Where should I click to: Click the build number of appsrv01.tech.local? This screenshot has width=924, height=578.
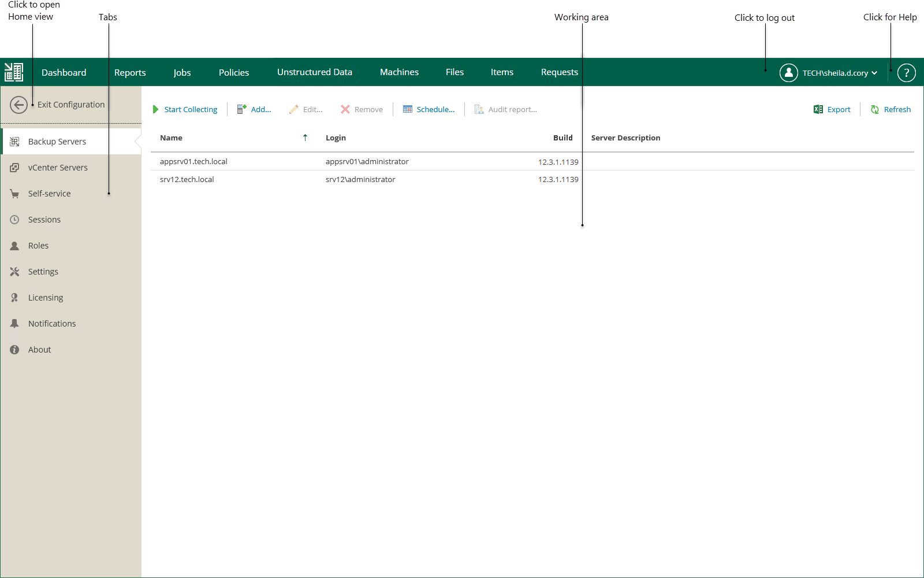(558, 162)
